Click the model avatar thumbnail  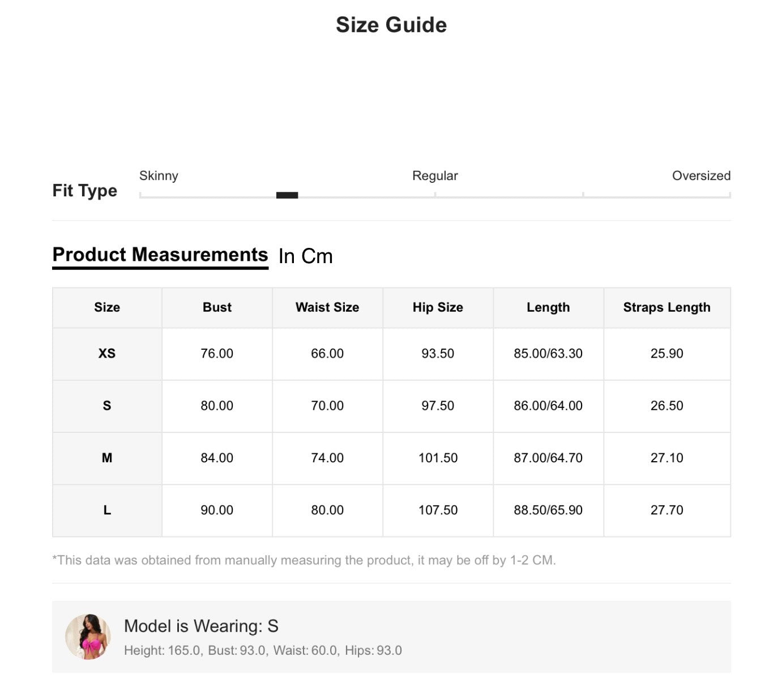click(x=88, y=637)
